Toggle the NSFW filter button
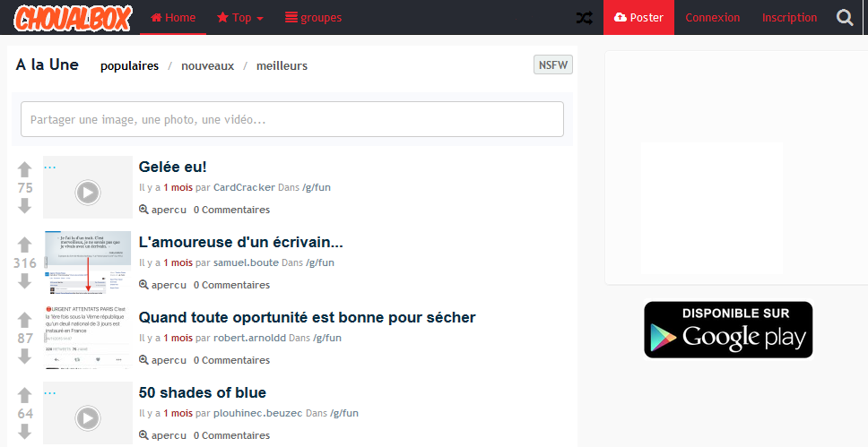 tap(552, 65)
